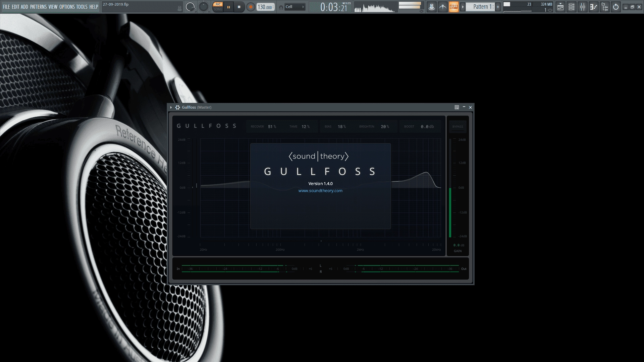This screenshot has height=362, width=644.
Task: Click the record button
Action: pyautogui.click(x=251, y=7)
